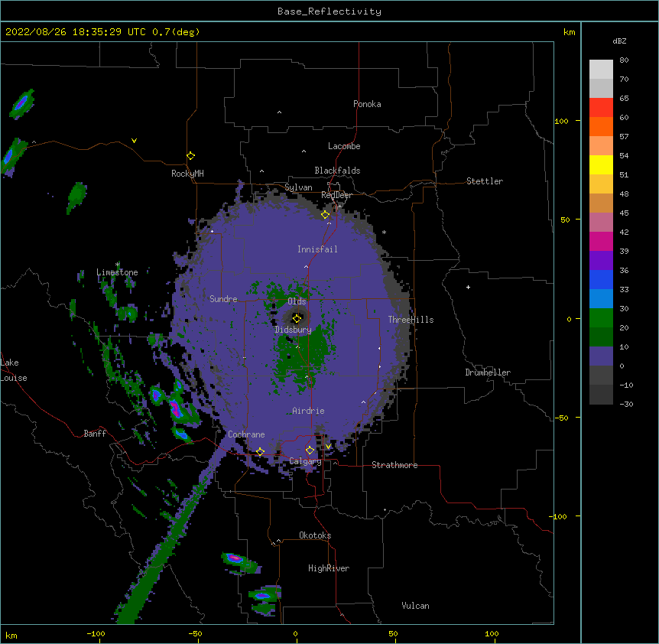Click the storm cell southwest of Okotoks
The width and height of the screenshot is (659, 644).
pyautogui.click(x=239, y=562)
